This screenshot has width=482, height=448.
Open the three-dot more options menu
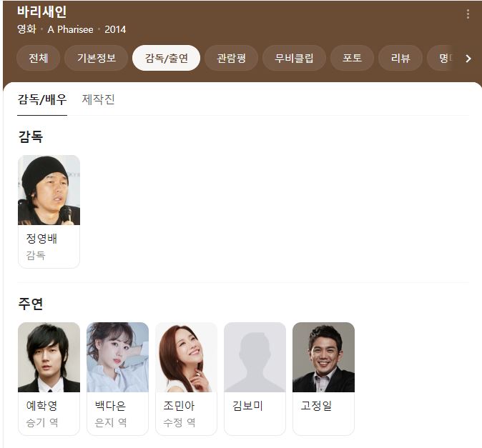[468, 14]
